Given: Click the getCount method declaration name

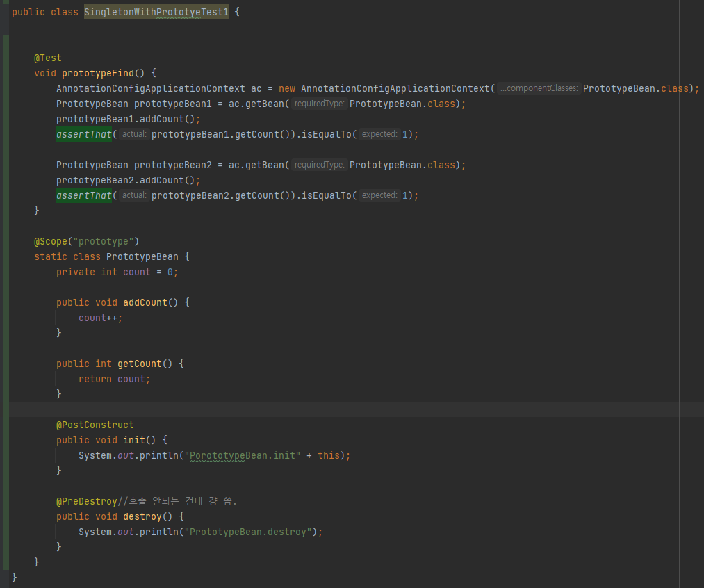Looking at the screenshot, I should coord(140,364).
